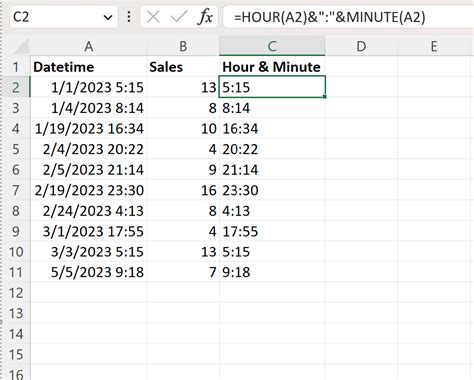Click the sales value 16 cell

(183, 190)
